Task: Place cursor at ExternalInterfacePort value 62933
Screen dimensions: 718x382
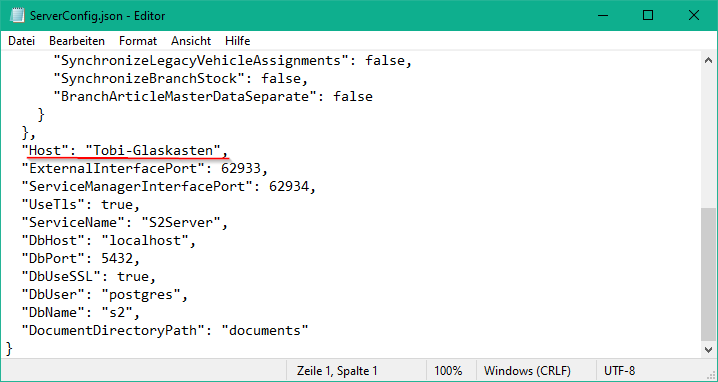Action: pos(241,169)
